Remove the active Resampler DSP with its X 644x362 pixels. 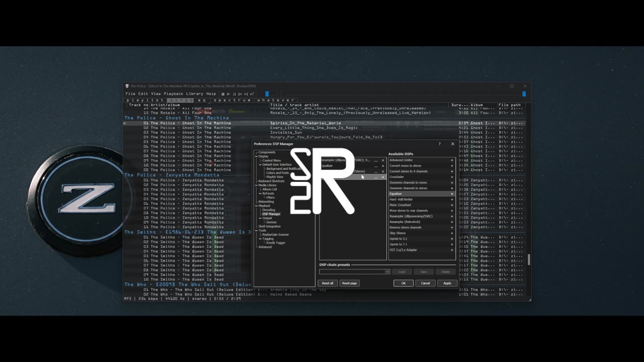pyautogui.click(x=383, y=160)
